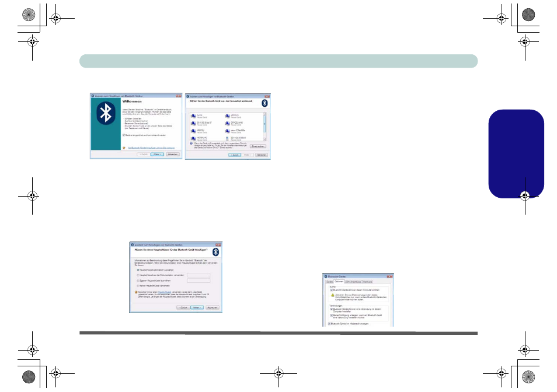Click the scroll-up arrow of the device list
Screen dimensions: 557x392
264,114
